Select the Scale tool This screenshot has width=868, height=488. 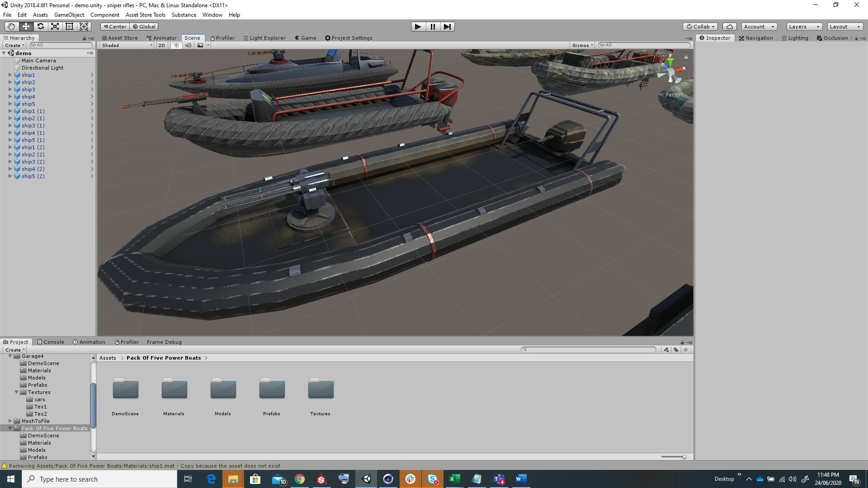point(55,27)
